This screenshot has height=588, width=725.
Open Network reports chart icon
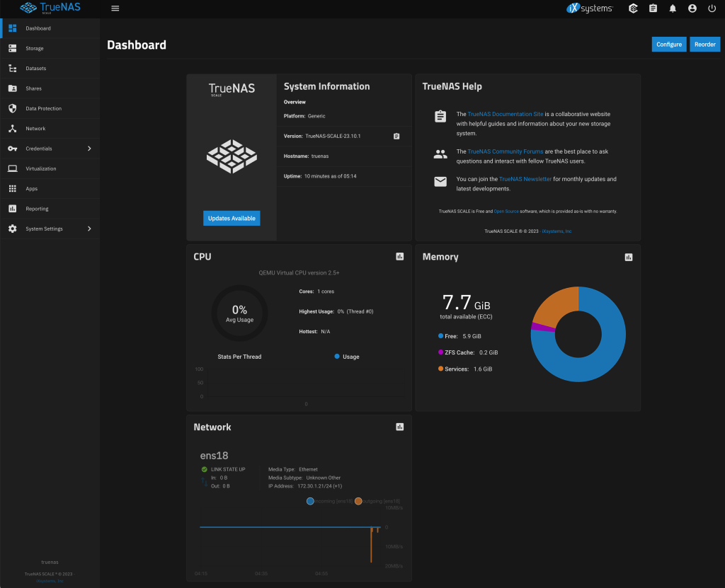(400, 427)
